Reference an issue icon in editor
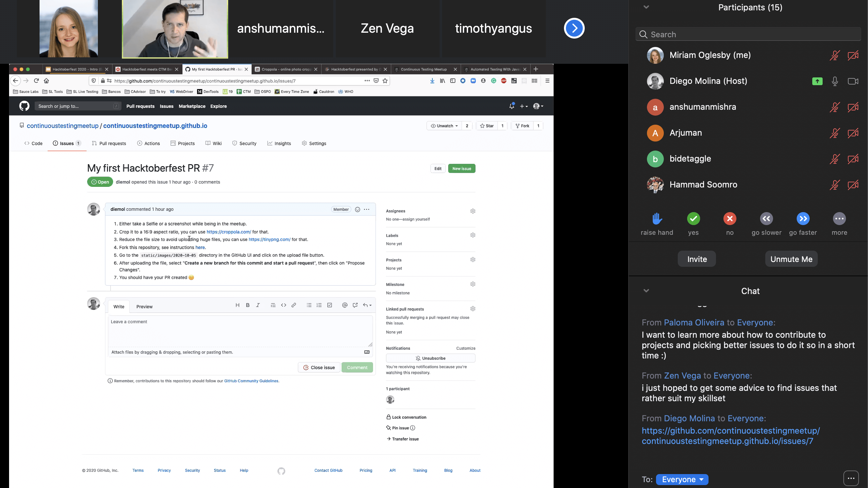The height and width of the screenshot is (488, 868). (355, 305)
